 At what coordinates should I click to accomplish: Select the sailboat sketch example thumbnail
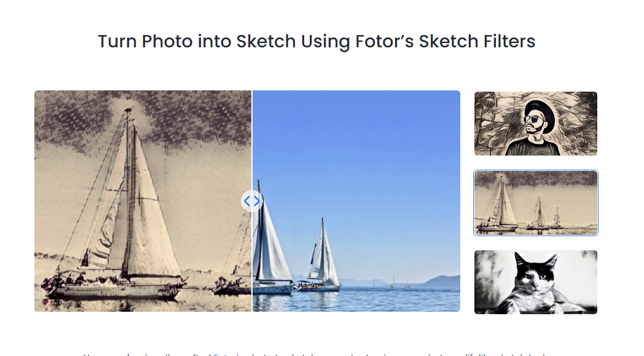point(535,202)
